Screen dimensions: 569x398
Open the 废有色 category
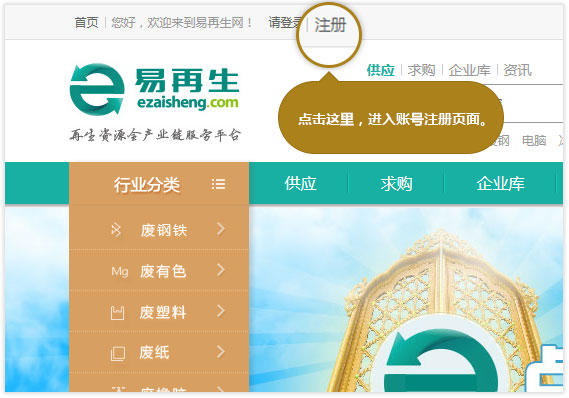(x=163, y=271)
